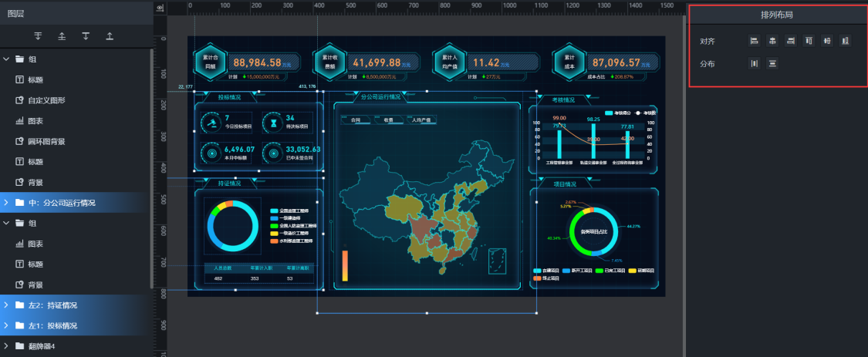Collapse the first 组 folder in layers
868x357 pixels.
(7, 59)
